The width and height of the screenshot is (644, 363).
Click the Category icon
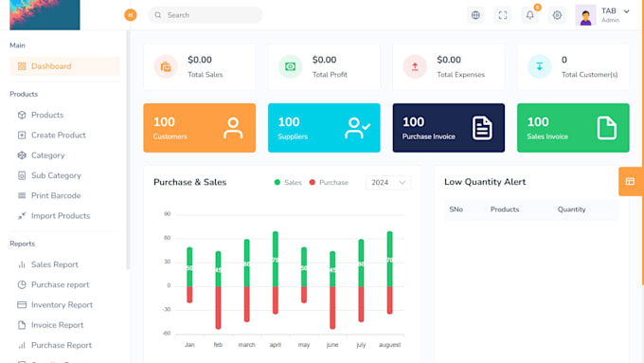(x=22, y=155)
